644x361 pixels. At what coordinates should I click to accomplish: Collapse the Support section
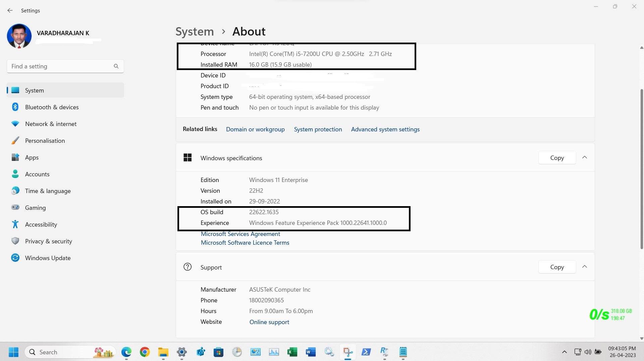(x=585, y=267)
